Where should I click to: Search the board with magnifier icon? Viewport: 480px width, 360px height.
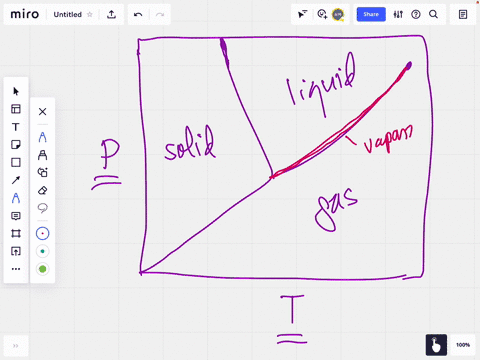point(433,14)
